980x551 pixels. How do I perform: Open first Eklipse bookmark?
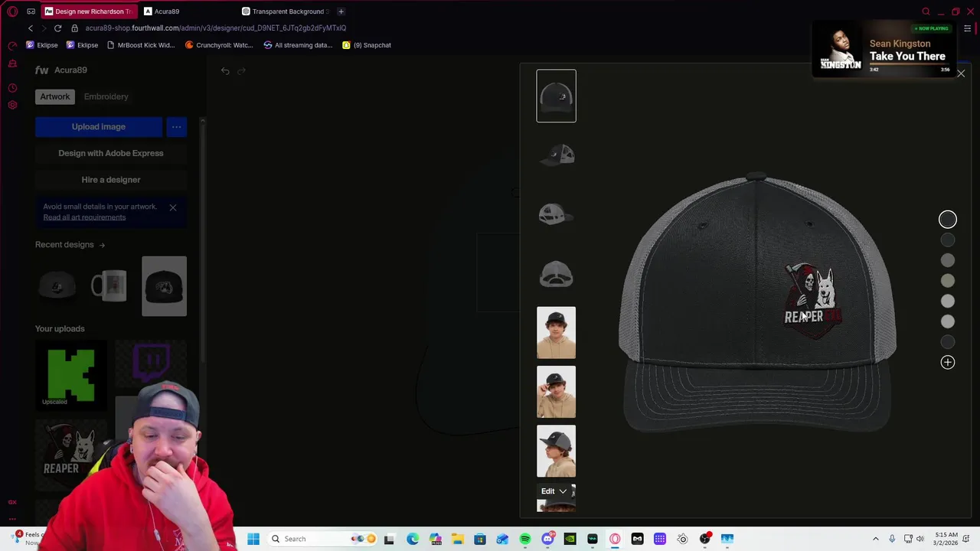[42, 45]
